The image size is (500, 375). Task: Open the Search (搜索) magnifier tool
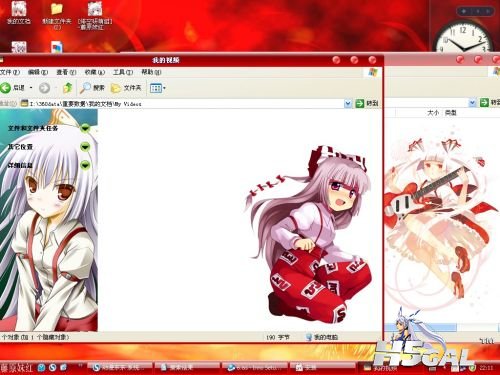click(92, 88)
